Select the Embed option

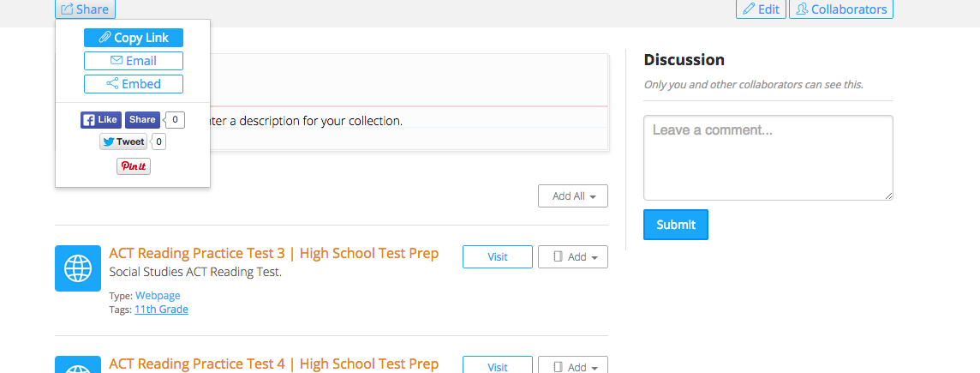tap(134, 84)
